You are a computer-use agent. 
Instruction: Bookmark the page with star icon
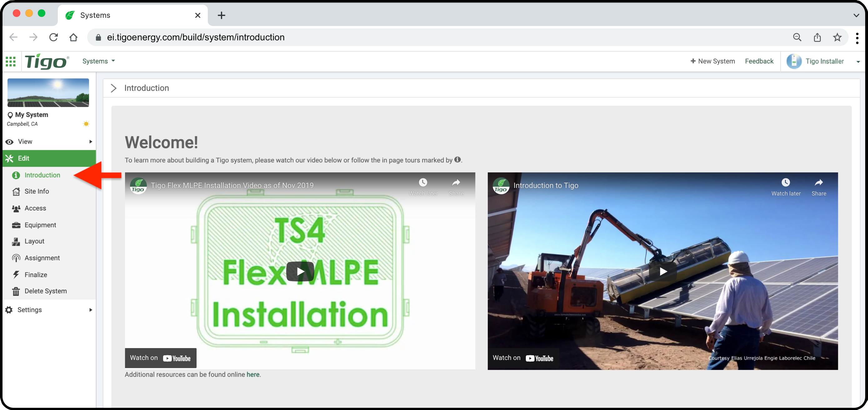pyautogui.click(x=837, y=37)
